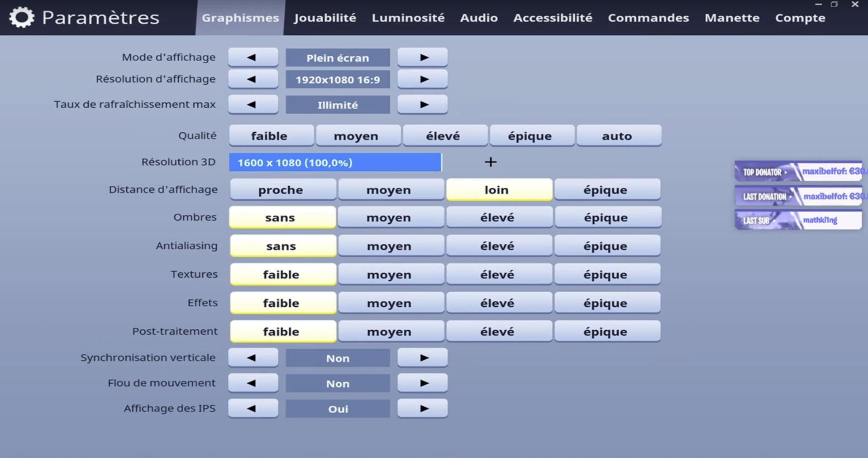Switch to the Jouabilité tab
This screenshot has width=868, height=458.
click(x=325, y=18)
